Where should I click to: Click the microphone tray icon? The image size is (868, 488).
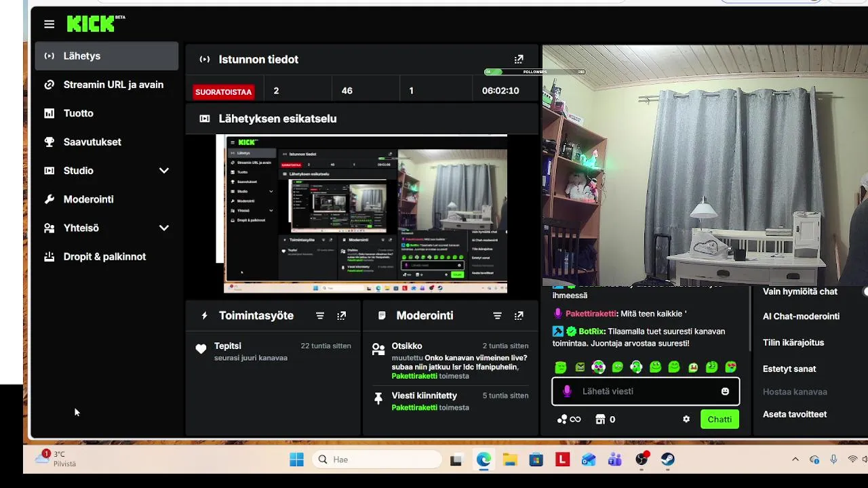tap(833, 460)
